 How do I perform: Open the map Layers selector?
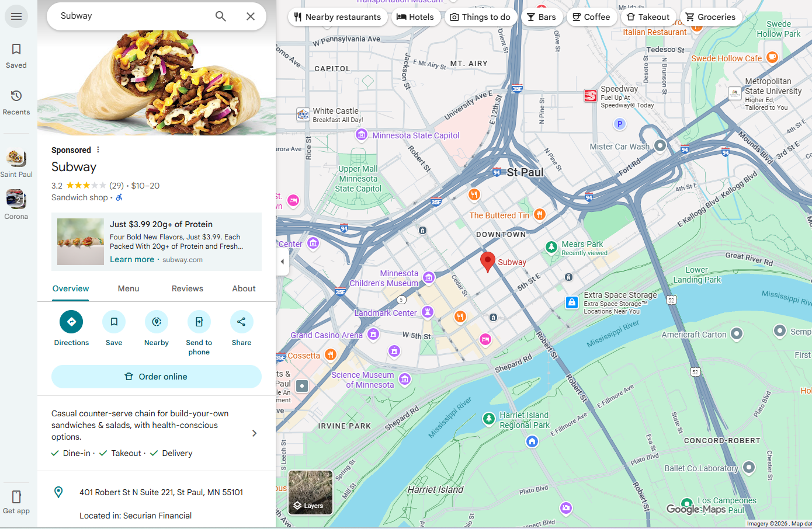(310, 492)
